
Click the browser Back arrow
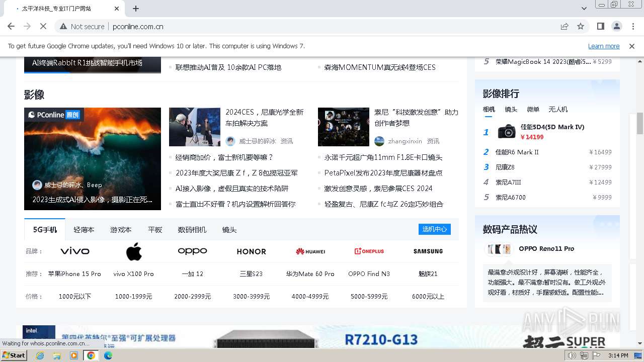[11, 26]
